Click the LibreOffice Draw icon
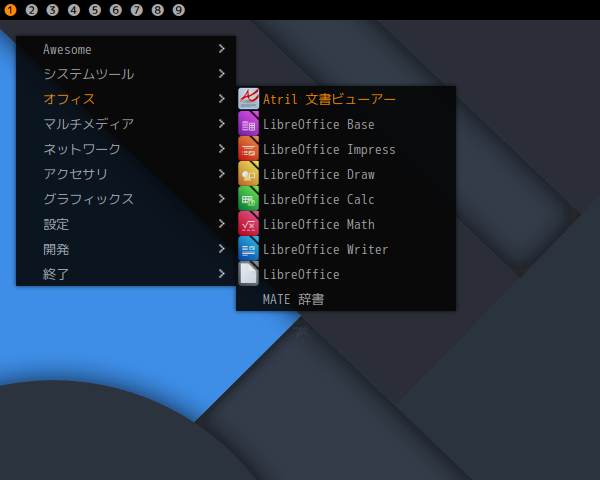The image size is (600, 480). 248,174
